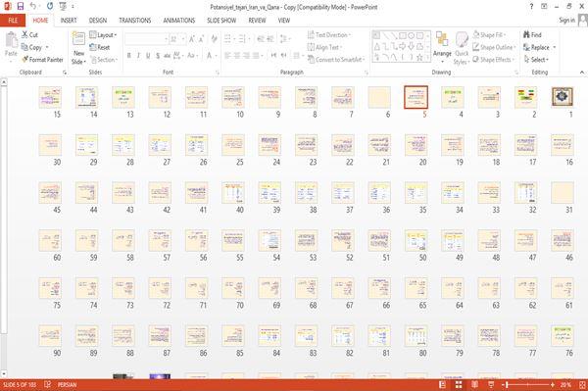Image resolution: width=588 pixels, height=391 pixels.
Task: Collapse the ribbon with the arrow
Action: pos(582,72)
